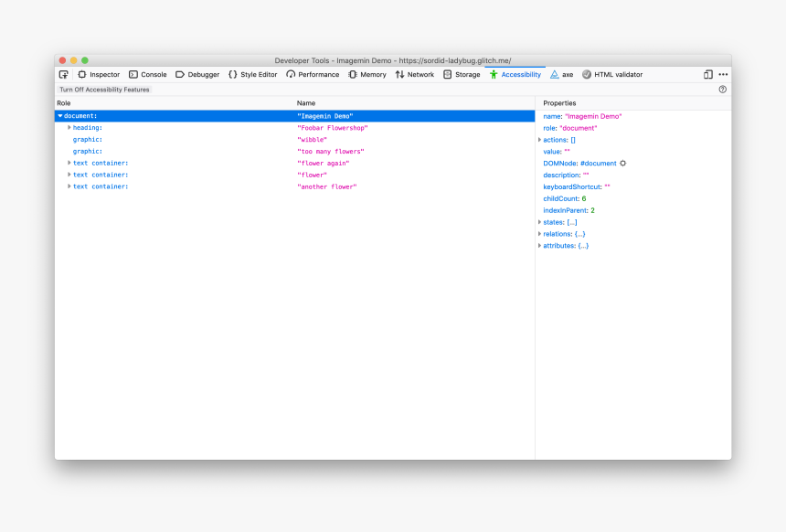Expand the states property
786x532 pixels.
pos(540,221)
